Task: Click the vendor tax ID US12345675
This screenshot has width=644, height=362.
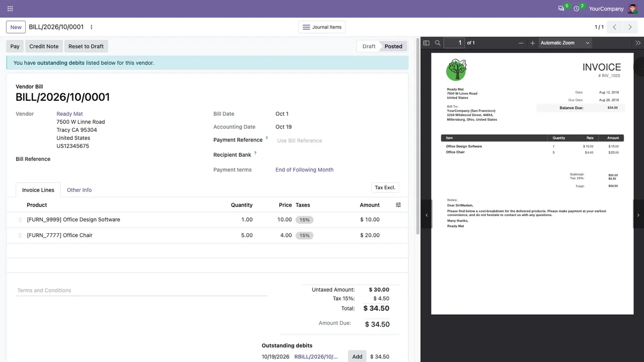Action: [73, 146]
